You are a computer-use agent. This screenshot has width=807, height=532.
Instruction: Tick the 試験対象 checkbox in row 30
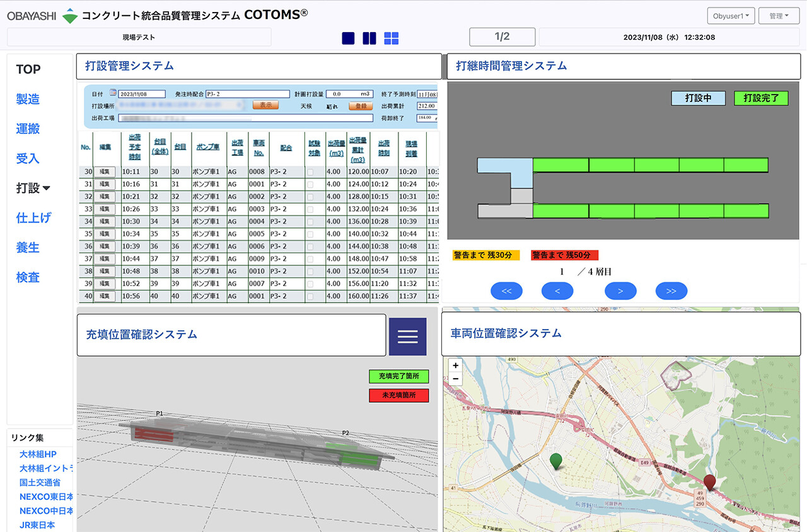pyautogui.click(x=310, y=171)
